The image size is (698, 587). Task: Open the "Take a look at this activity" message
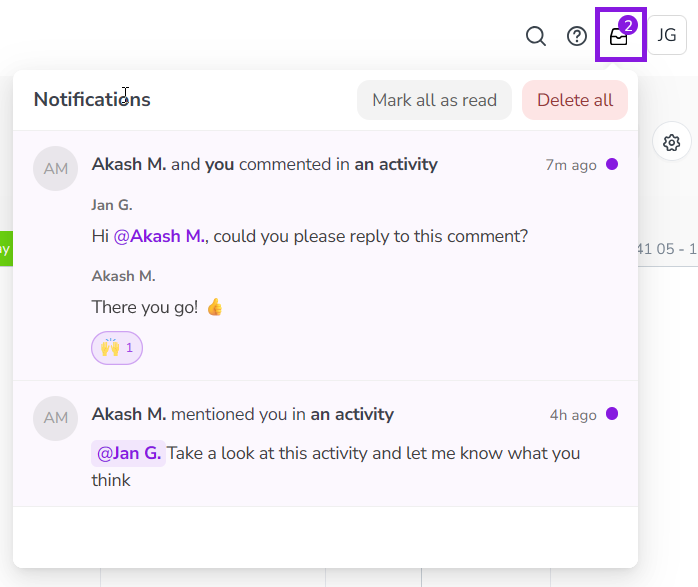click(373, 453)
